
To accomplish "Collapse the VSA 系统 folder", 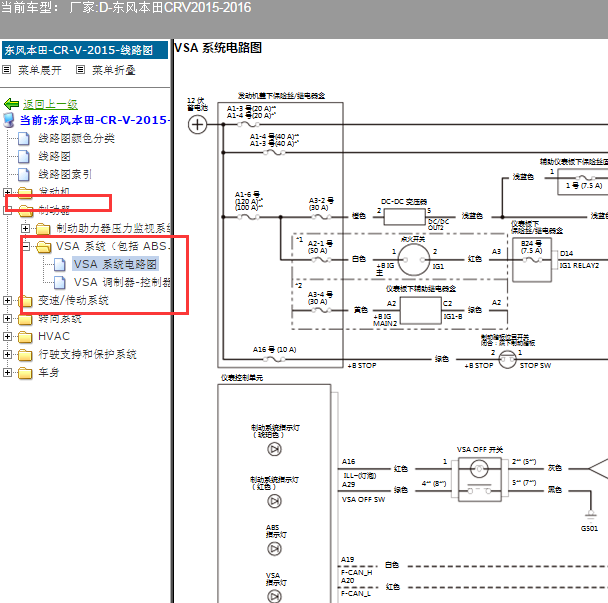I will click(x=25, y=246).
